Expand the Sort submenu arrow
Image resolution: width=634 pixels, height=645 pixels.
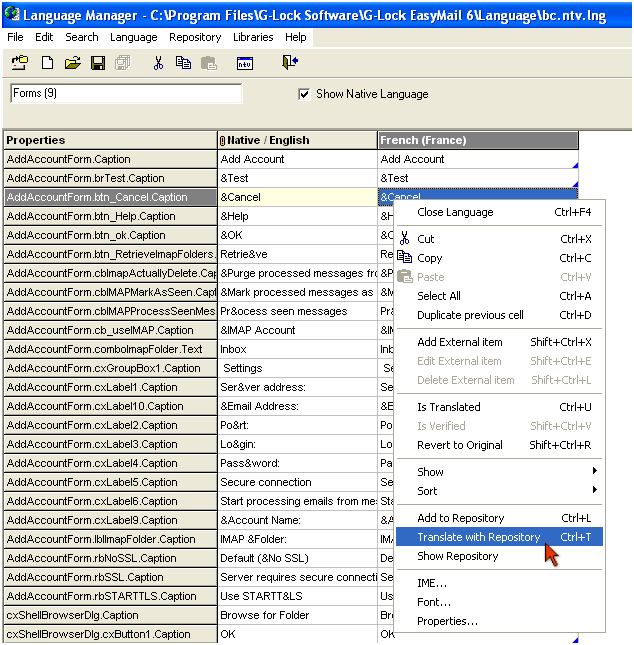(595, 490)
